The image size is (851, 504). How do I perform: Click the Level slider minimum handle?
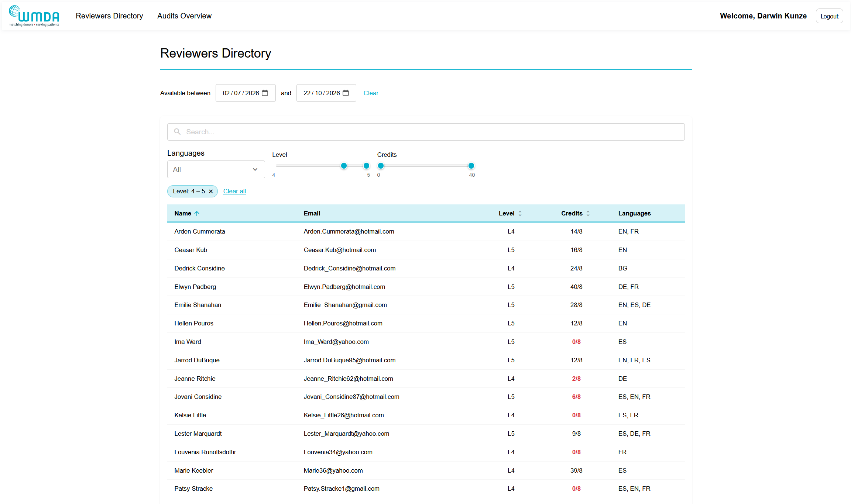coord(344,166)
